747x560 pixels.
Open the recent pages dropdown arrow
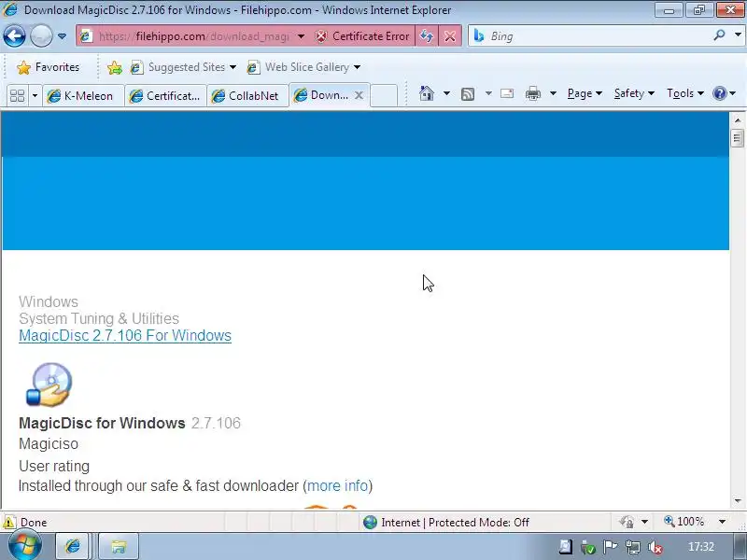[62, 36]
